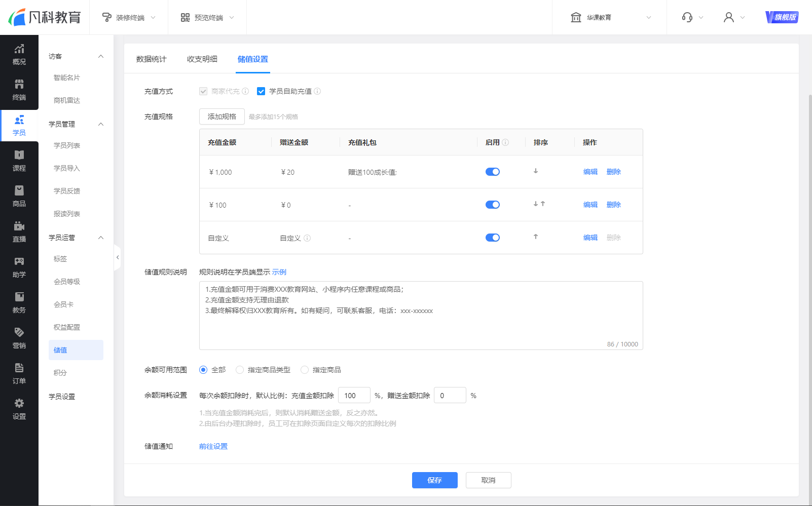Click info icon next to 学员自助充值
The height and width of the screenshot is (506, 812).
pyautogui.click(x=317, y=91)
